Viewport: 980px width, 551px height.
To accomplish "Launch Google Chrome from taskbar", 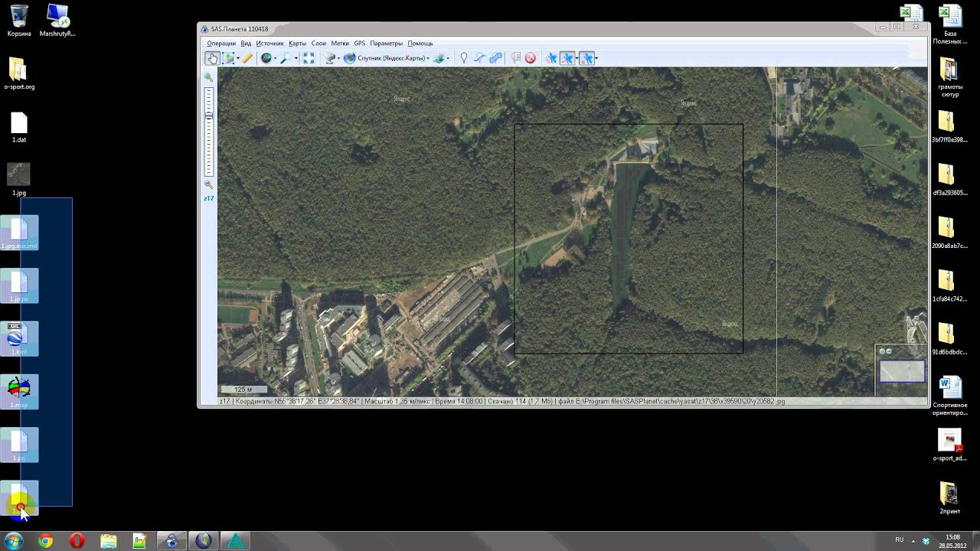I will click(45, 541).
